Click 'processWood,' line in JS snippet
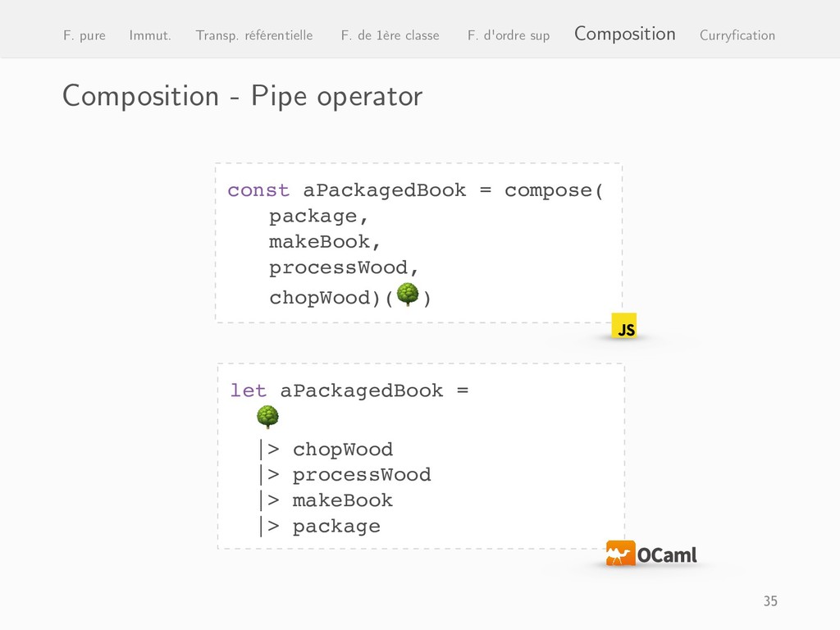 pyautogui.click(x=344, y=268)
